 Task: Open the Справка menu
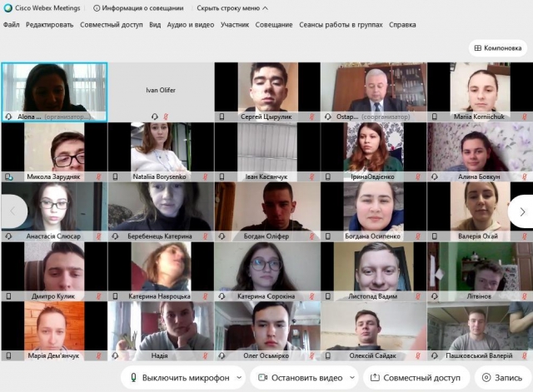[x=402, y=25]
